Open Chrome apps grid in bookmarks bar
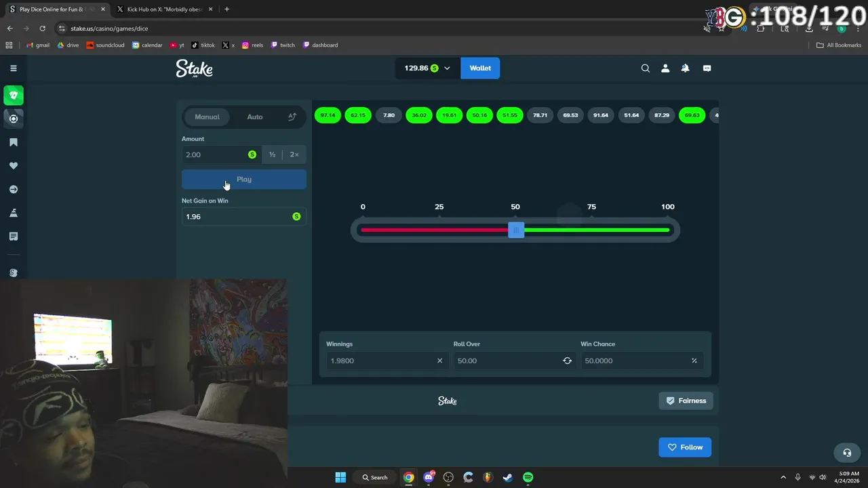This screenshot has width=868, height=488. [9, 45]
